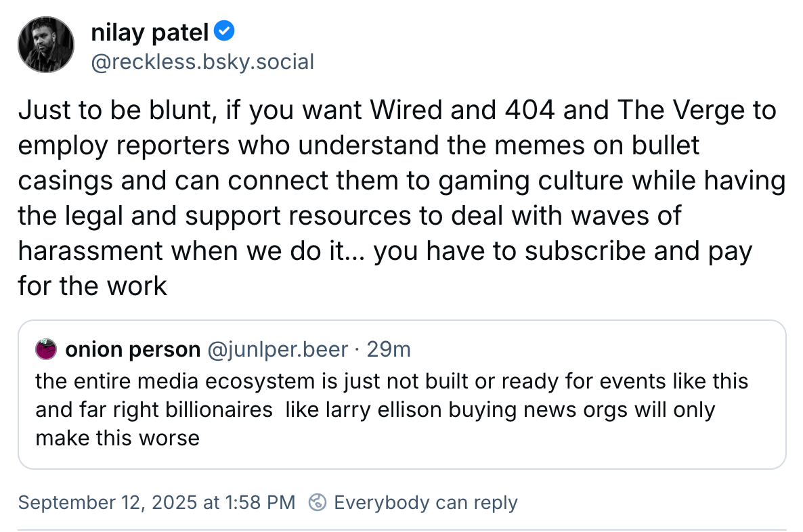Open the 'Everybody can reply' label
Screen dimensions: 803x532
[425, 502]
